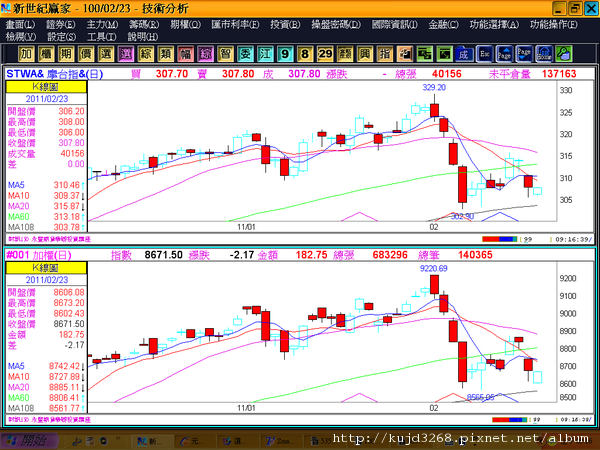Click the Home toolbar button
The height and width of the screenshot is (450, 600).
click(x=544, y=54)
